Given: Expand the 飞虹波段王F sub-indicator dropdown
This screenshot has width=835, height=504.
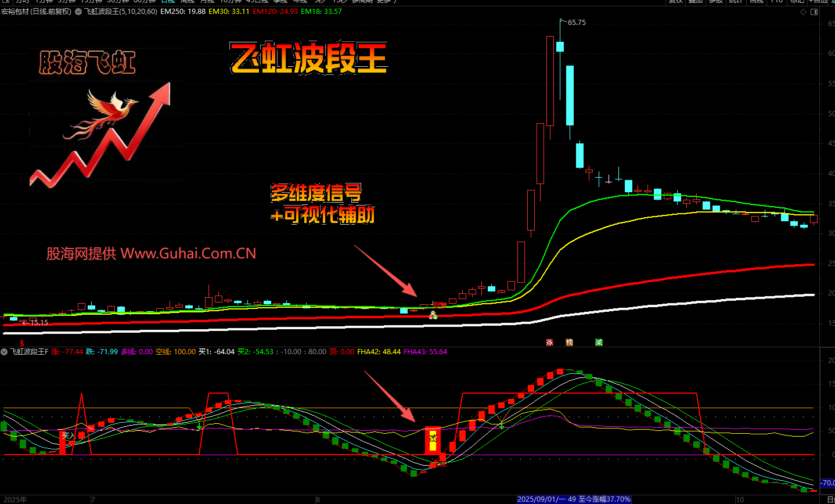Looking at the screenshot, I should [4, 352].
